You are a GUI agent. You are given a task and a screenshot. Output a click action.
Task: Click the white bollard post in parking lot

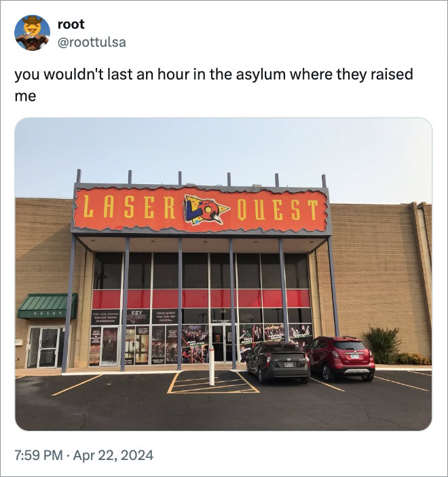click(x=212, y=366)
